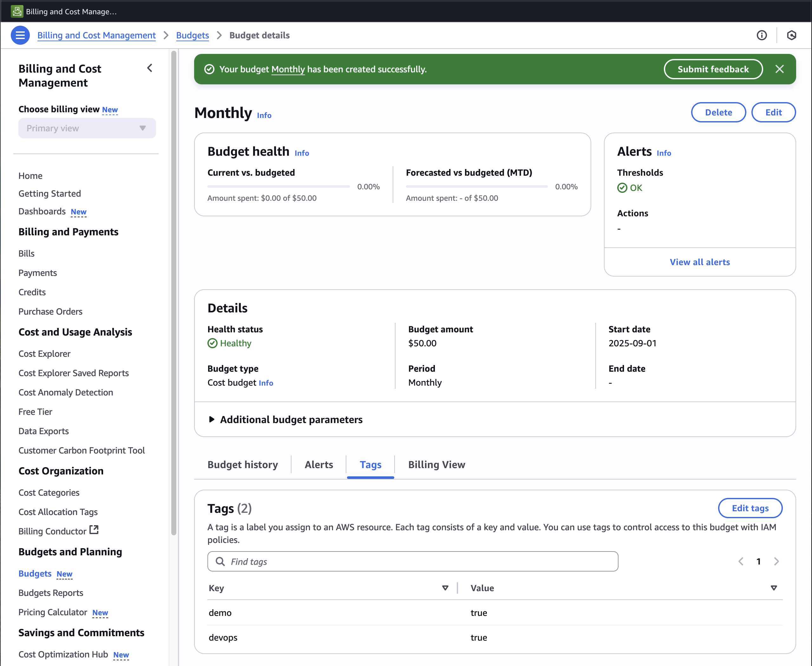
Task: Dismiss the green success banner
Action: pyautogui.click(x=779, y=69)
